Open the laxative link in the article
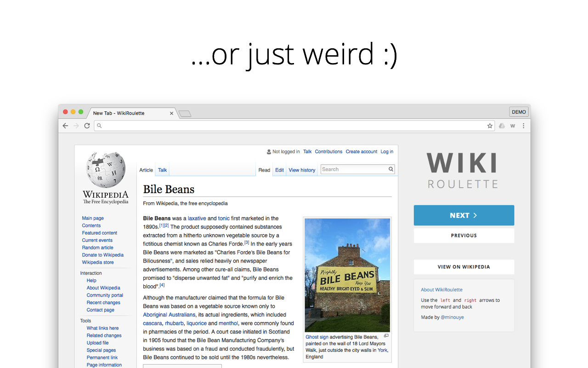Viewport: 588px width, 368px height. [197, 218]
